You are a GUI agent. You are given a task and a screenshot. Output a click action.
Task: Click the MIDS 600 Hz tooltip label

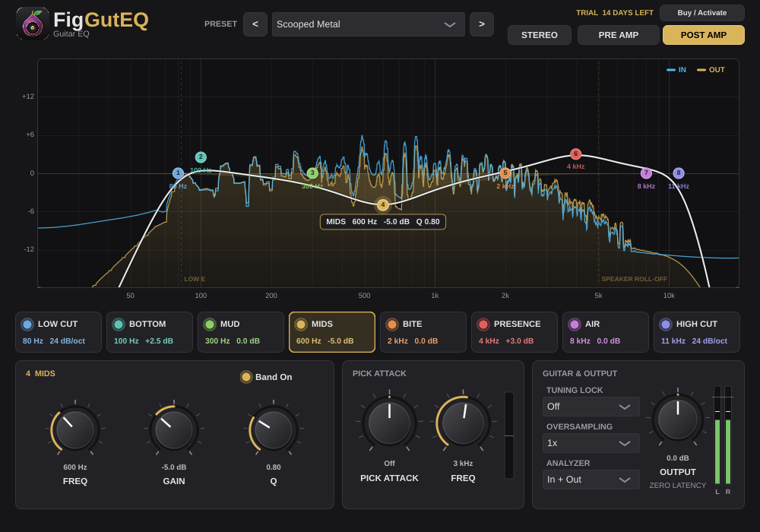tap(383, 222)
